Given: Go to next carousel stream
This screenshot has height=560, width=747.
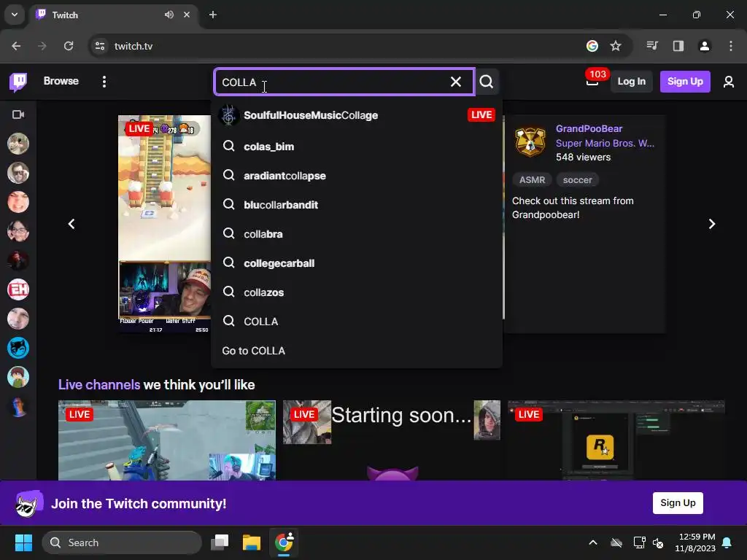Looking at the screenshot, I should point(712,224).
